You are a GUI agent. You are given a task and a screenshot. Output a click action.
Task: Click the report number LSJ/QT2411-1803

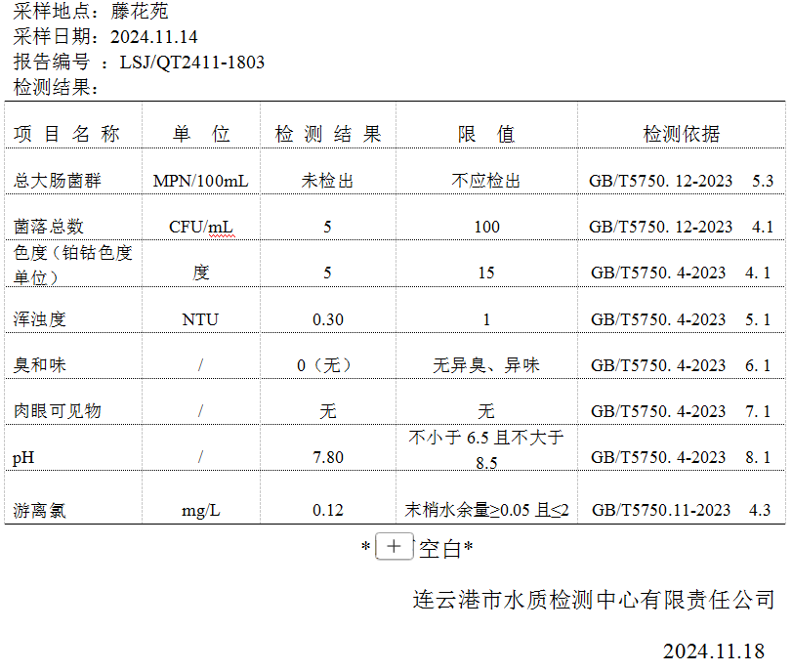[x=191, y=63]
